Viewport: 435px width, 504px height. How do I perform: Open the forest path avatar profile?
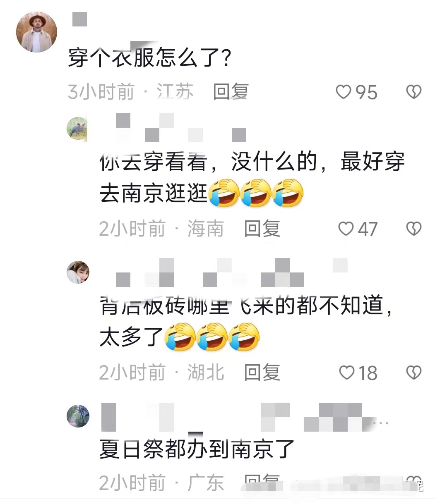click(78, 416)
